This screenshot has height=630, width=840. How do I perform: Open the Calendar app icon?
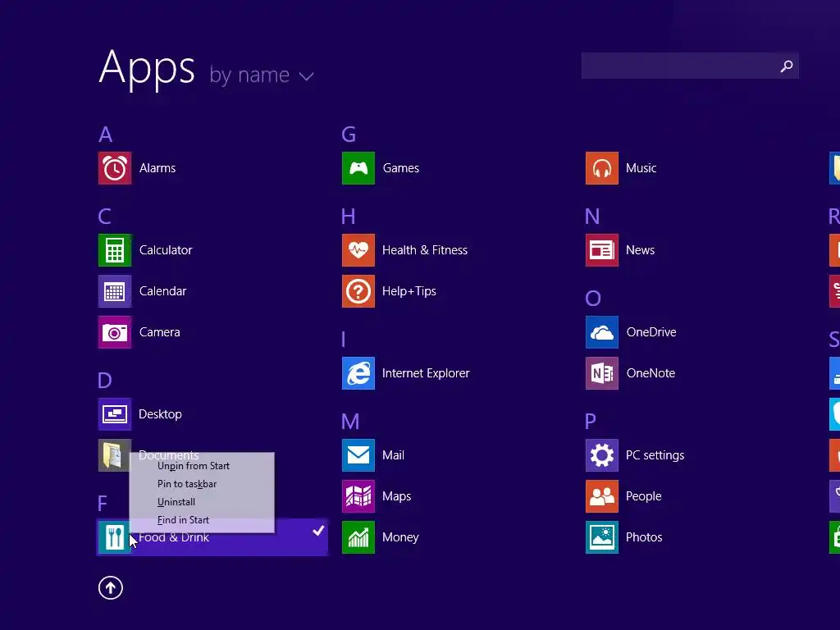coord(115,291)
